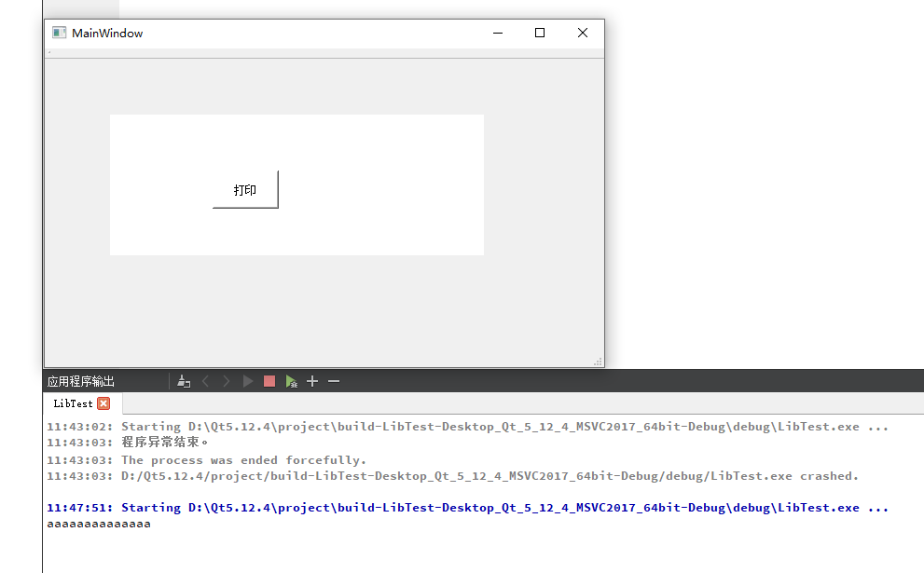Click the 程序异常结束 output line
This screenshot has width=924, height=573.
[128, 443]
